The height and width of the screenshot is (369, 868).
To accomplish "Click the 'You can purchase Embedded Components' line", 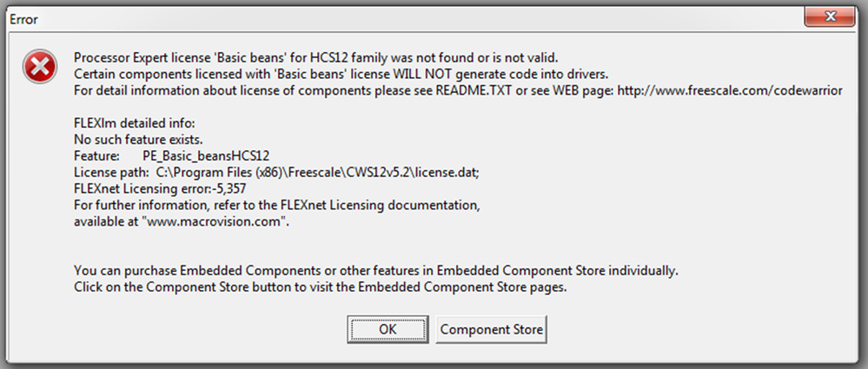I will point(375,270).
